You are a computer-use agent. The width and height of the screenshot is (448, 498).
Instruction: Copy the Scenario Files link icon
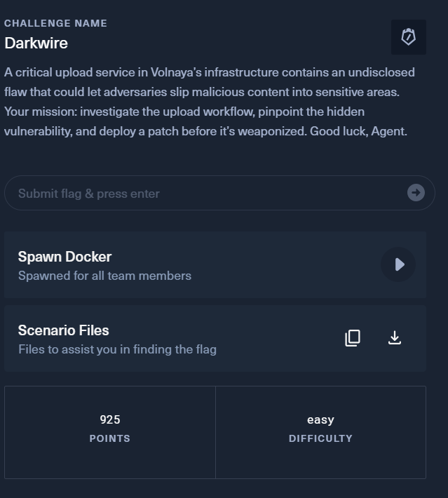tap(353, 338)
